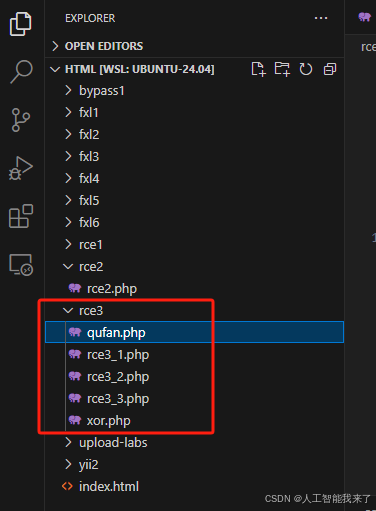Viewport: 376px width, 511px height.
Task: Open Source Control view in activity bar
Action: 21,120
